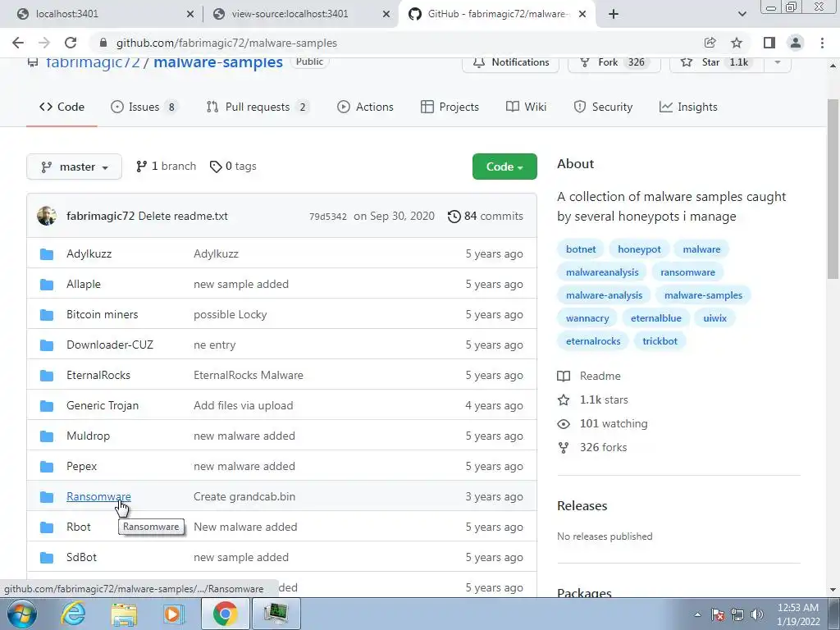View the 326 forks link
Viewport: 840px width, 630px height.
pos(592,447)
